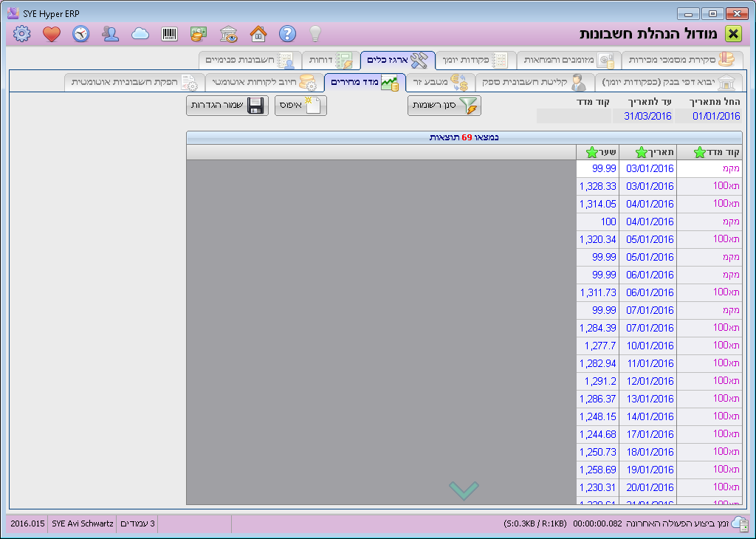The width and height of the screenshot is (756, 539).
Task: Open the חשבונות פנימיים tab
Action: (x=250, y=61)
